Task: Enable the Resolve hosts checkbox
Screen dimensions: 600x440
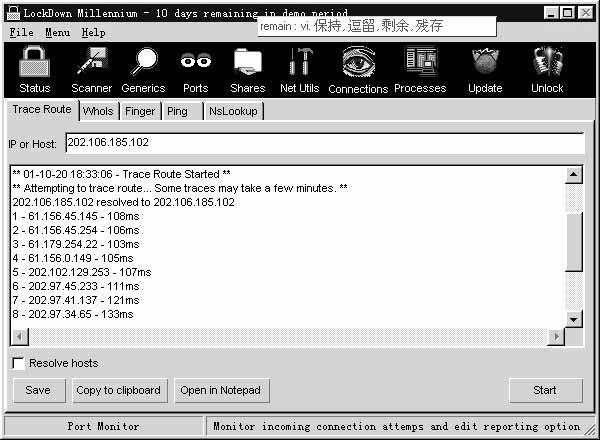Action: [x=18, y=363]
